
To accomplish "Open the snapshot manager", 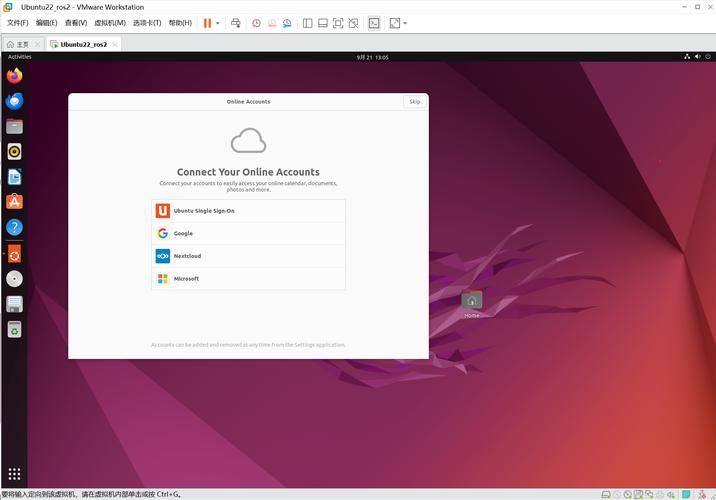I will coord(287,23).
